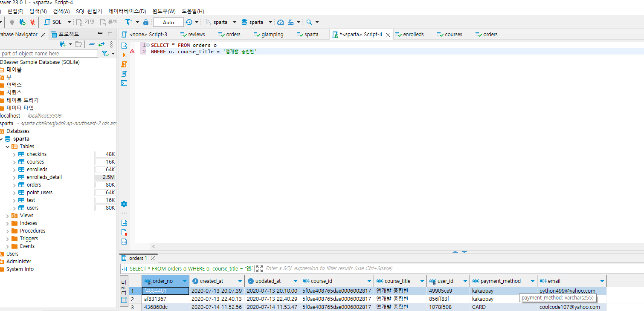Collapse the SQL fold at line 1
Viewport: 644px width, 311px height.
[x=148, y=45]
